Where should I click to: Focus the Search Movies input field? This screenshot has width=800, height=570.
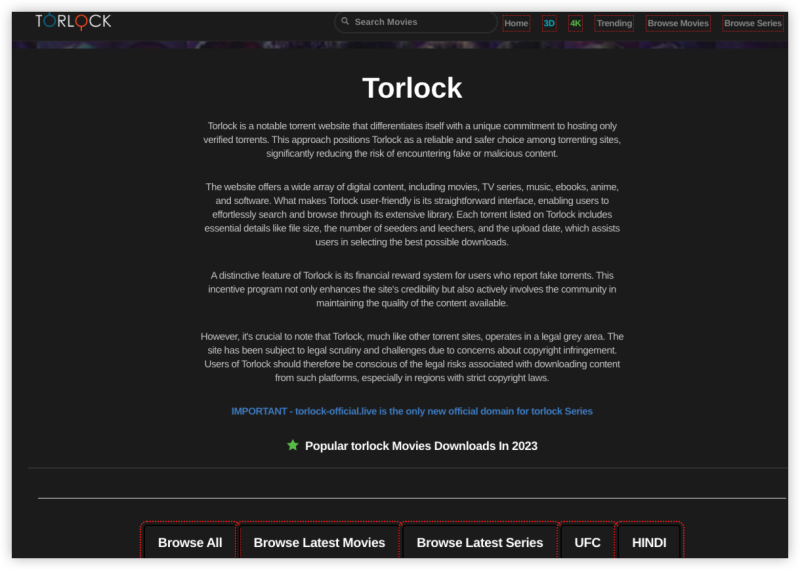[x=416, y=22]
